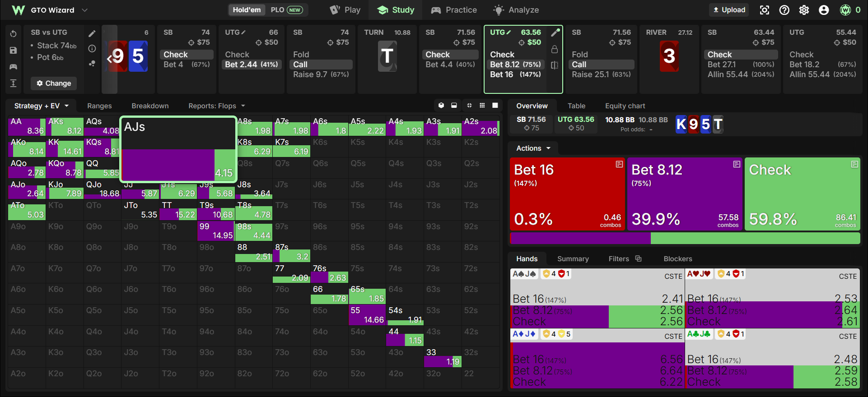
Task: Select the cube view toggle above the matrix
Action: (441, 105)
